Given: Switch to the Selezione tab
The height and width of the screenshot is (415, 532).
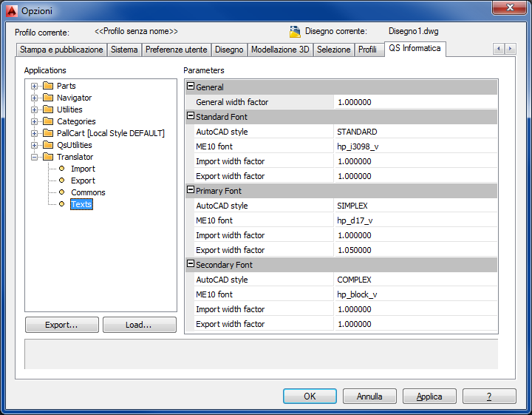Looking at the screenshot, I should coord(333,50).
